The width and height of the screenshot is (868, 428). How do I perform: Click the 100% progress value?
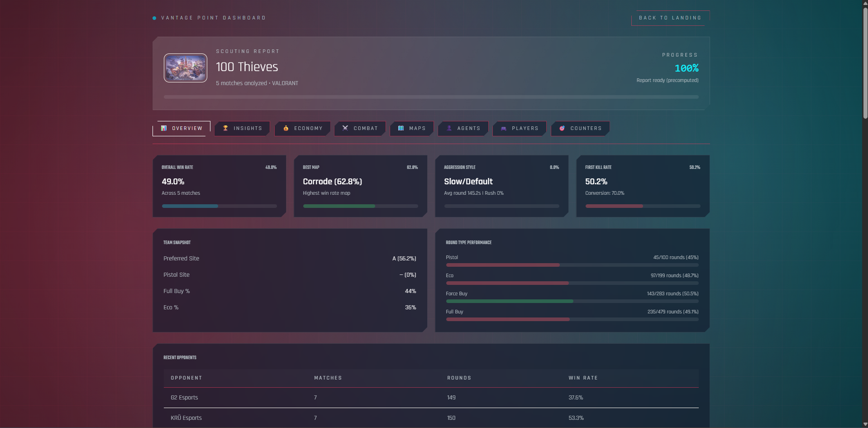687,68
